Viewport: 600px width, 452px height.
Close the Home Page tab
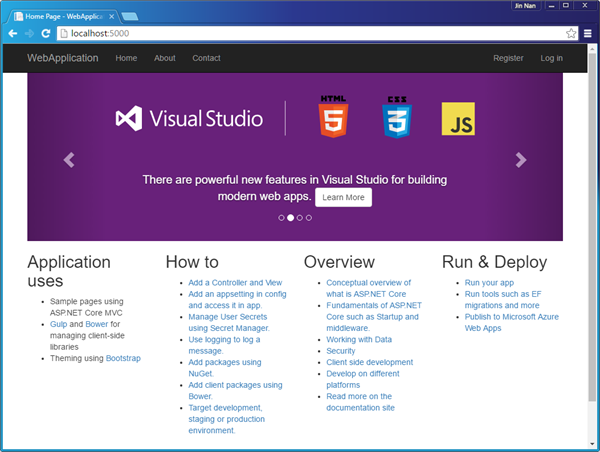(x=111, y=16)
